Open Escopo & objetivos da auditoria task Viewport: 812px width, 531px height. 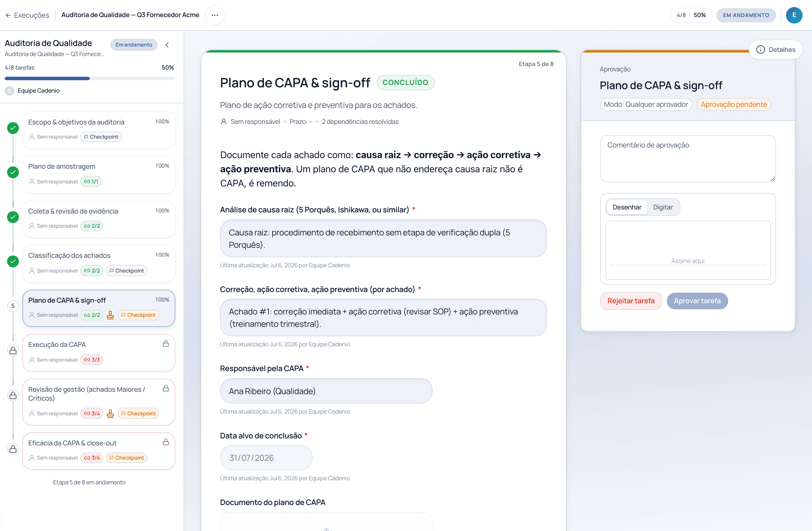[99, 130]
